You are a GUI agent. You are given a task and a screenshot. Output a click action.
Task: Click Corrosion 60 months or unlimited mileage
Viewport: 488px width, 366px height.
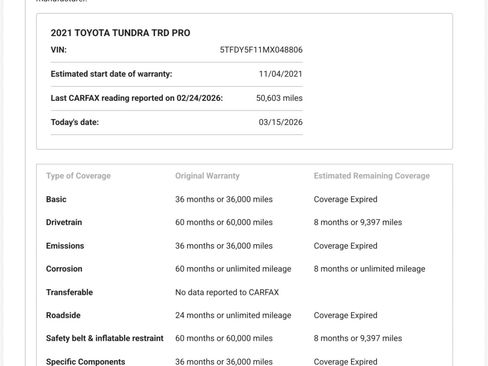point(233,269)
